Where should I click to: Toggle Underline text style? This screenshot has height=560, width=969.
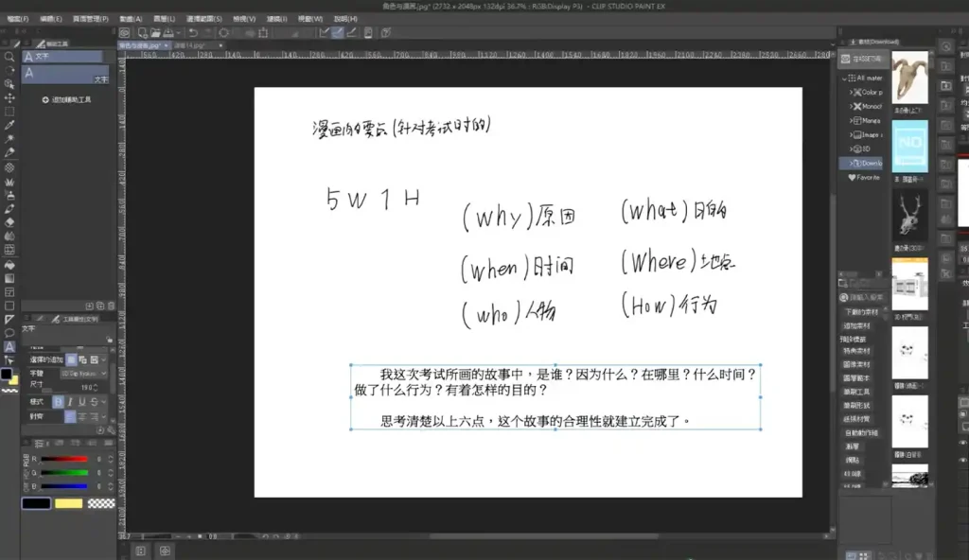tap(81, 402)
